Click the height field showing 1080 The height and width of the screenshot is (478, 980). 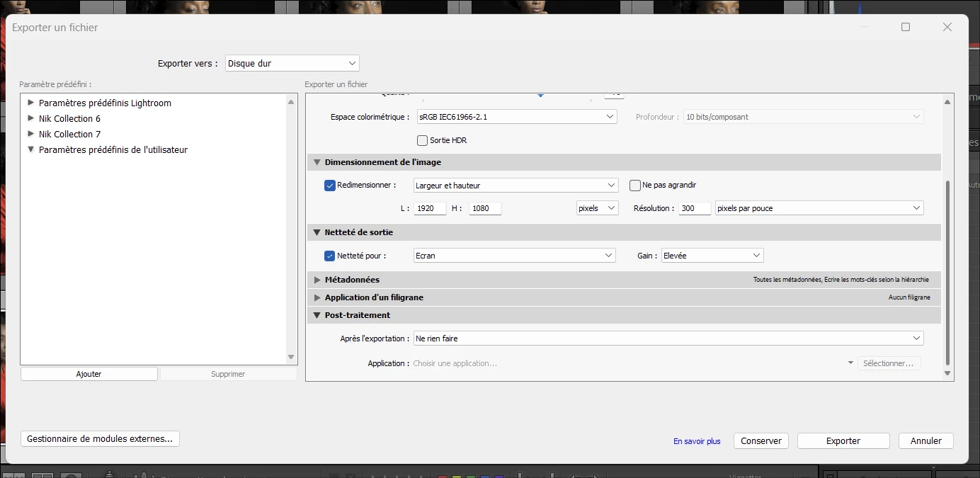click(x=485, y=208)
